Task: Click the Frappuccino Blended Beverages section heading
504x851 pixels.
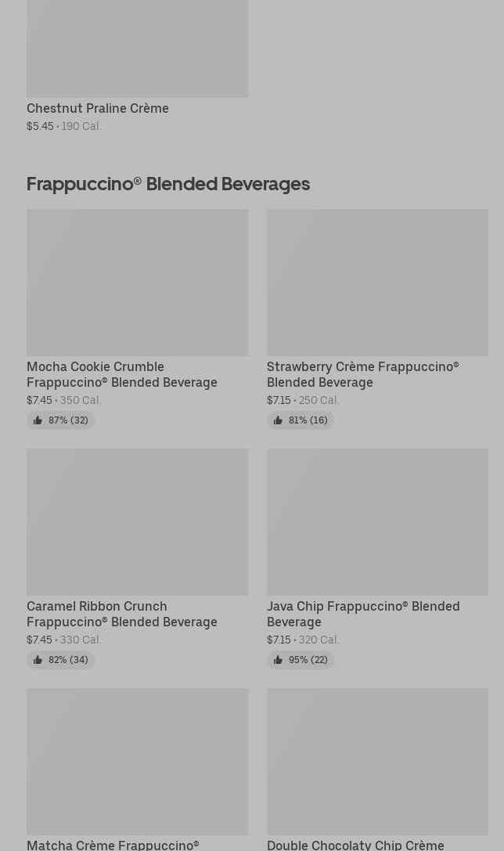Action: 168,184
